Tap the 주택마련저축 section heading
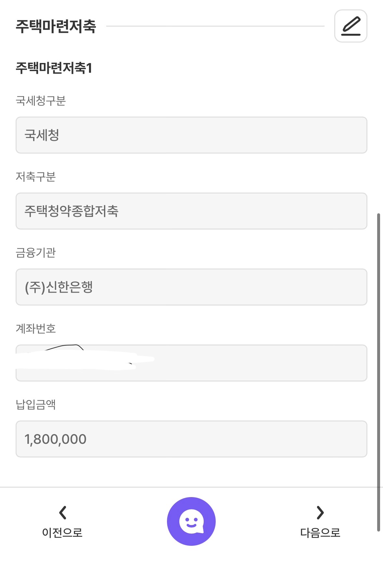 point(56,26)
